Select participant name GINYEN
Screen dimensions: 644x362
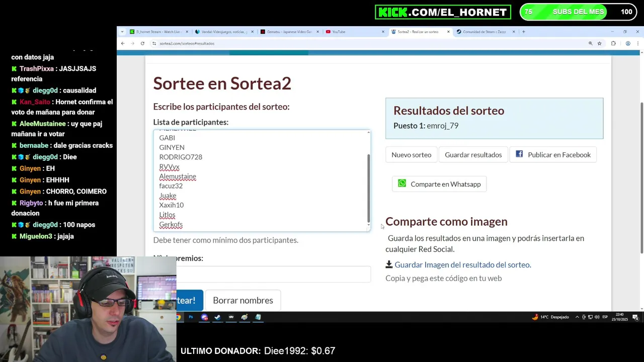click(172, 147)
